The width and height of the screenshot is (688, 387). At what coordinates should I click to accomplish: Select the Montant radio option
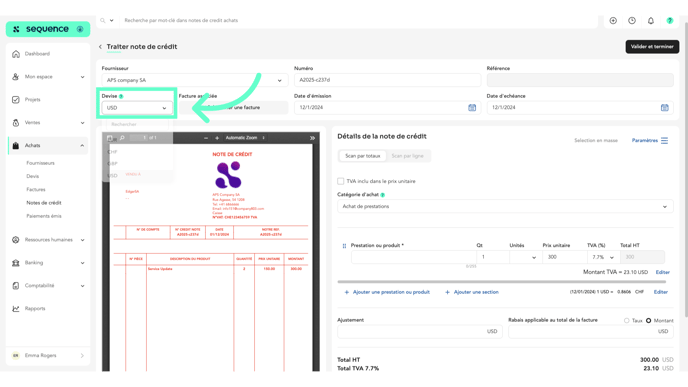[x=649, y=321]
